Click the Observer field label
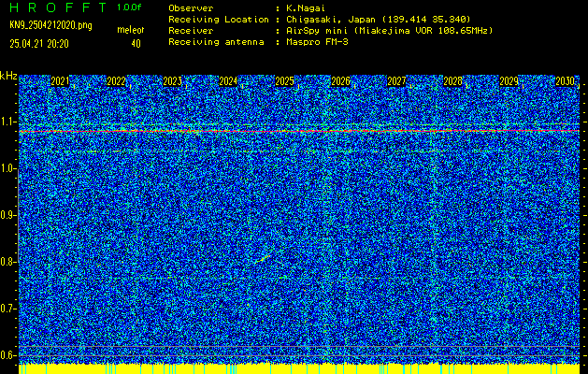This screenshot has width=588, height=374. pos(191,8)
